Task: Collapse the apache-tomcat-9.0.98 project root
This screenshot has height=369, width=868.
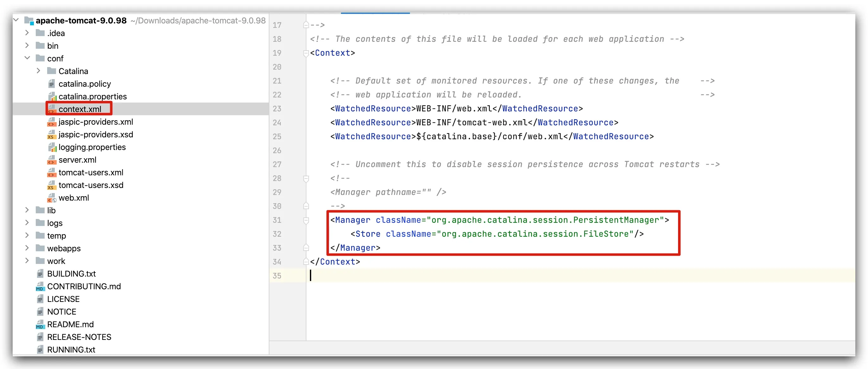Action: pos(16,20)
